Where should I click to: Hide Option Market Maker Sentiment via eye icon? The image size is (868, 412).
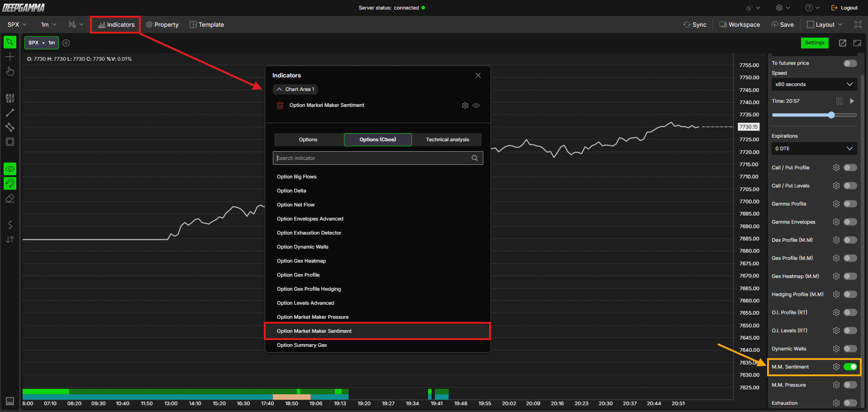click(x=476, y=105)
